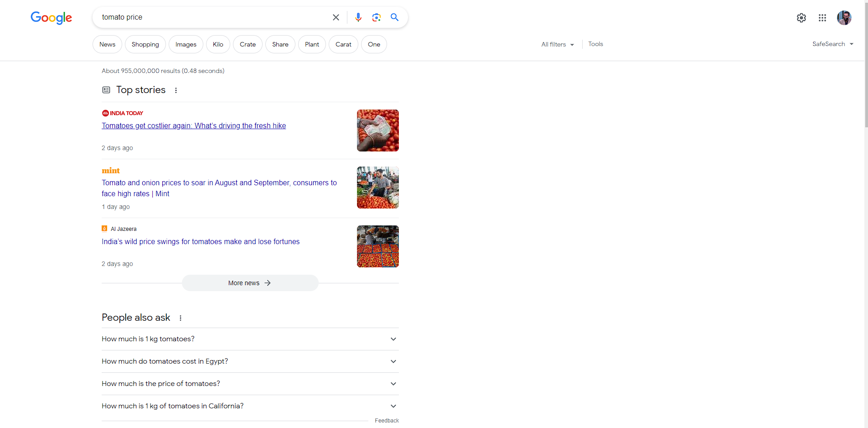Screen dimensions: 868x428
Task: Open Top stories three-dot options menu
Action: point(176,90)
